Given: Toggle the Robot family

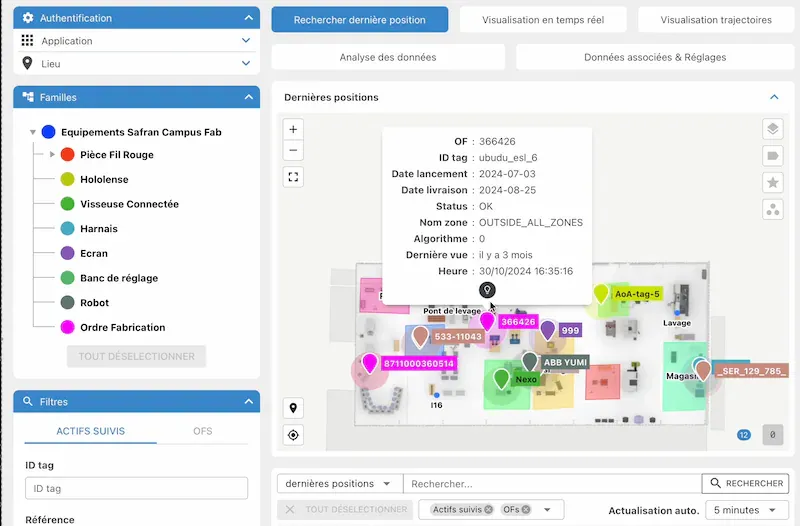Looking at the screenshot, I should 67,303.
